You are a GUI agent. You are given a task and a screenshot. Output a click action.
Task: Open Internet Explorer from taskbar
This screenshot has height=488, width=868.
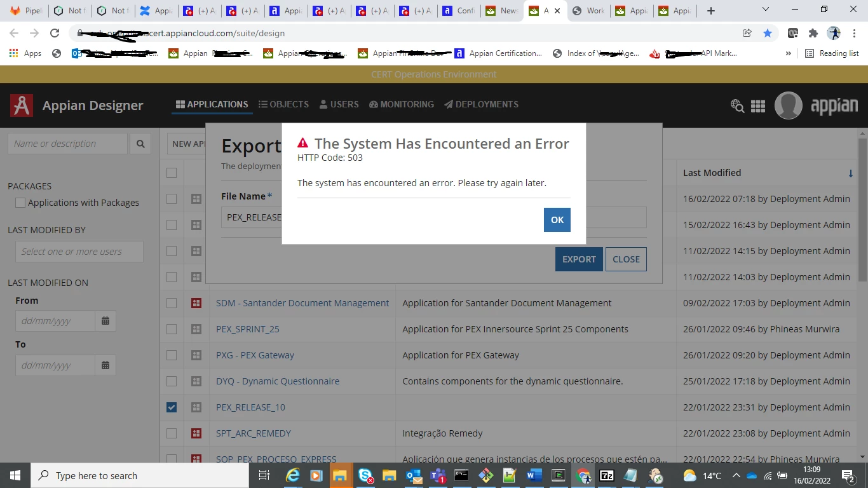pos(292,475)
